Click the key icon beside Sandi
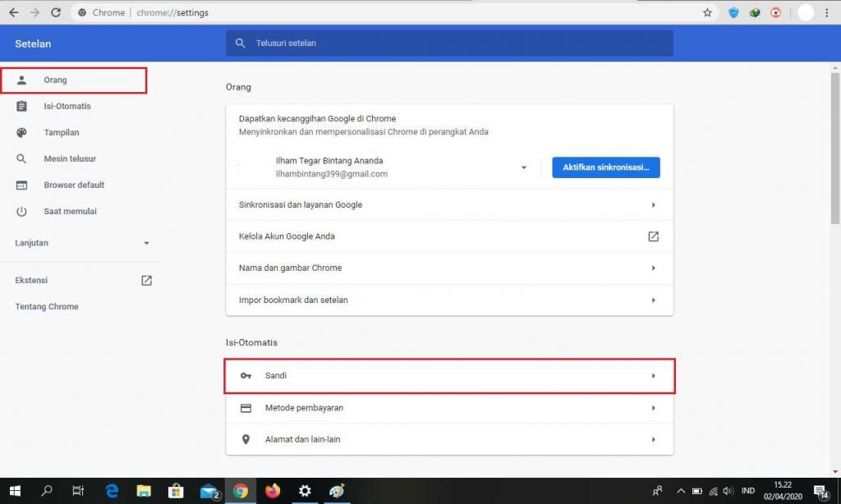 (246, 376)
